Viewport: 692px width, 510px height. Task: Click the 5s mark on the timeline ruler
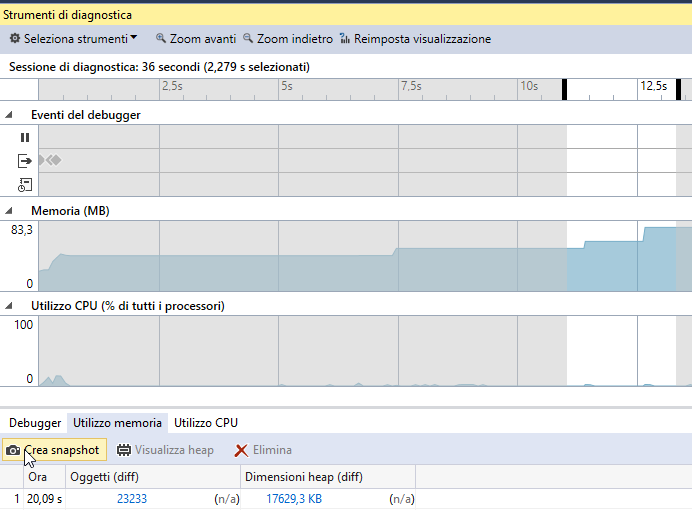tap(287, 86)
